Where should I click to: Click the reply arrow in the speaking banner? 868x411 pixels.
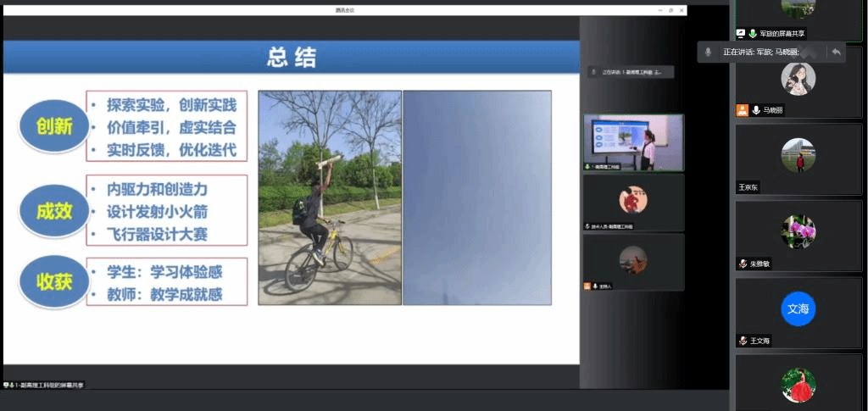[836, 52]
